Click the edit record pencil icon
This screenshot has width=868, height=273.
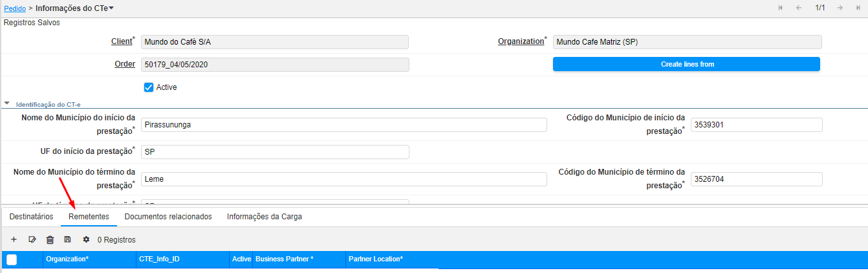32,239
